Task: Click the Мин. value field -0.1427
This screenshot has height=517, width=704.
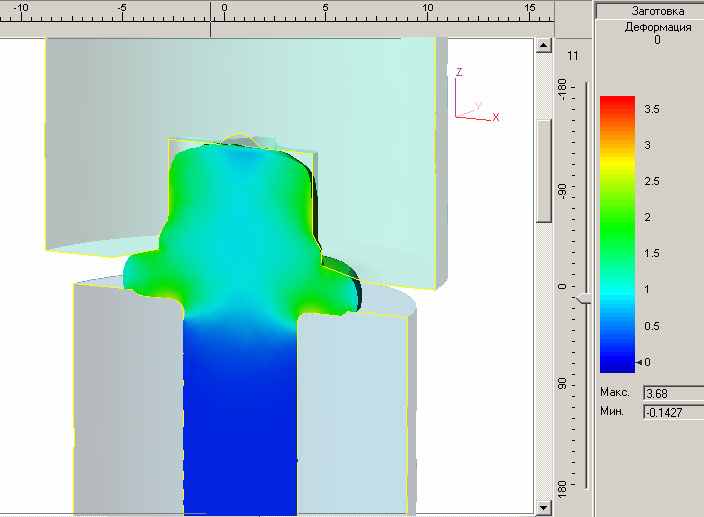Action: (x=673, y=412)
